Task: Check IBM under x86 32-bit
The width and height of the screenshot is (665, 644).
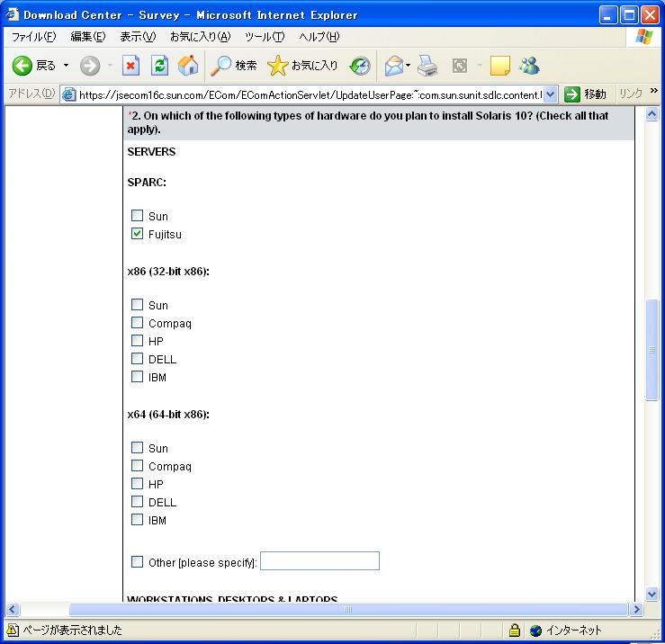Action: tap(137, 377)
